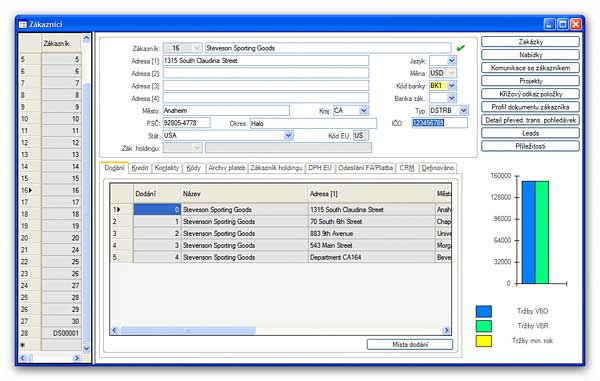
Task: Open the Příležitosti button
Action: pos(530,146)
